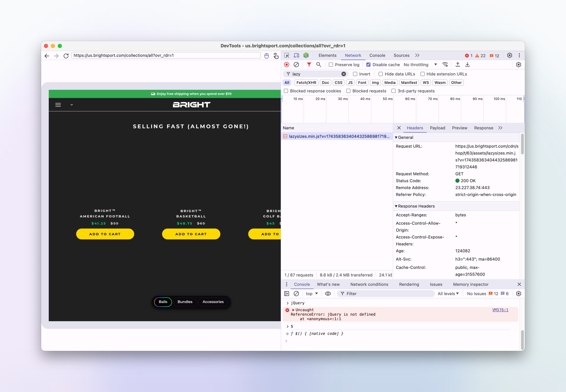Open the network request search
566x392 pixels.
point(319,65)
